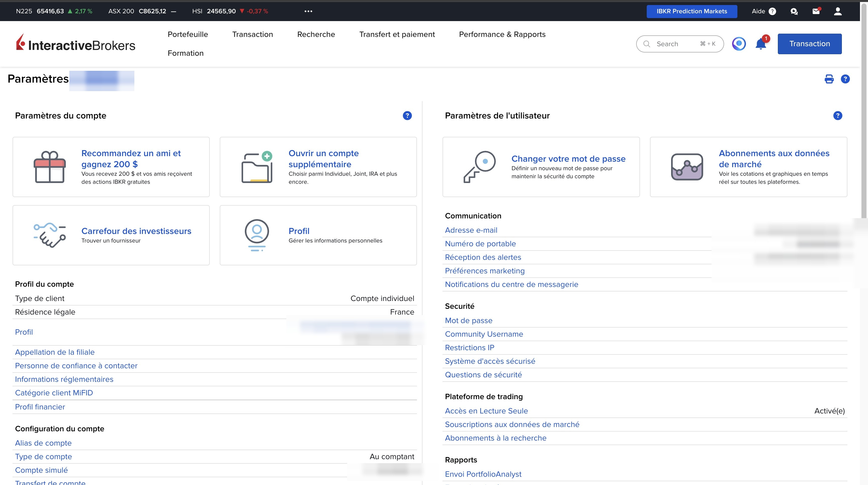
Task: Open Carrefour des investisseurs link
Action: coord(136,231)
